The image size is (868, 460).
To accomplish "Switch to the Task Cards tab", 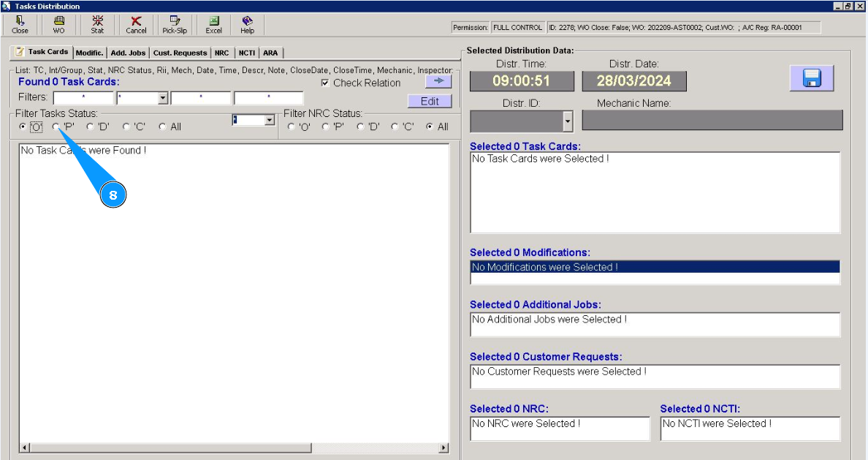I will click(42, 51).
